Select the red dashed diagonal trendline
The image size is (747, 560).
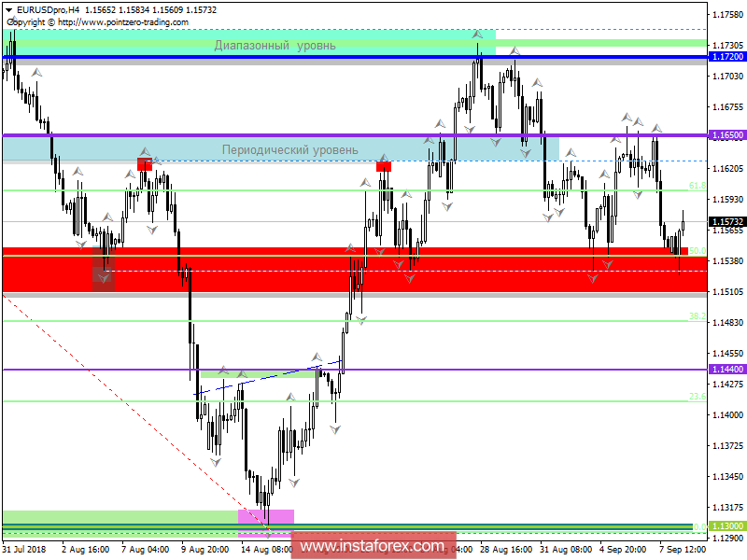point(135,412)
